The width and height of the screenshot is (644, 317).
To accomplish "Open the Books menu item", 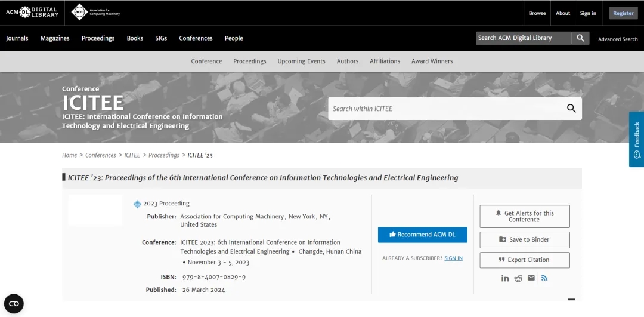I will point(135,38).
